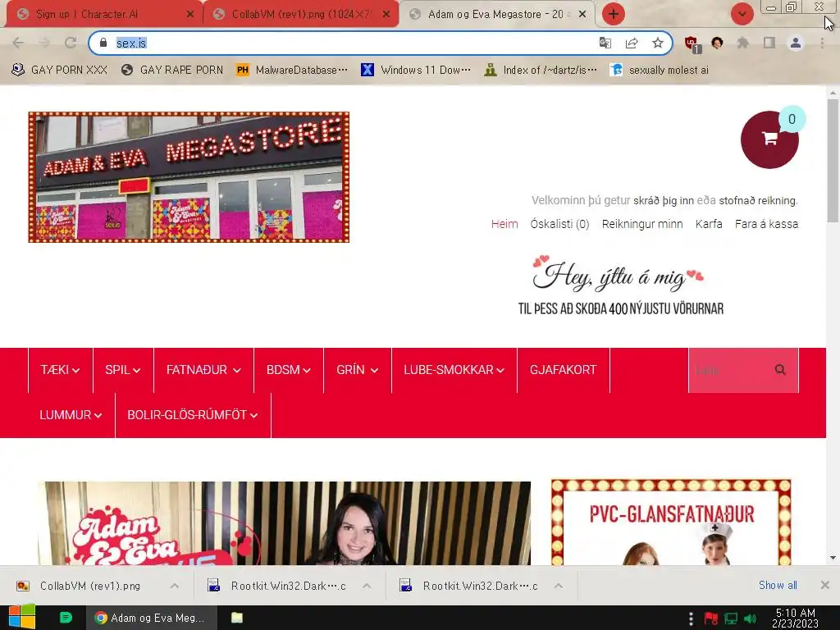The image size is (840, 630).
Task: Expand the LUBE-SMOKKAR menu
Action: pos(454,370)
